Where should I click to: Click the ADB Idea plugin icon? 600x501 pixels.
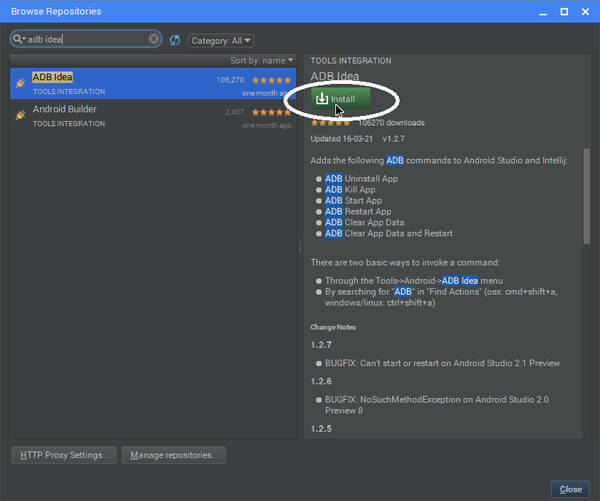pyautogui.click(x=20, y=83)
